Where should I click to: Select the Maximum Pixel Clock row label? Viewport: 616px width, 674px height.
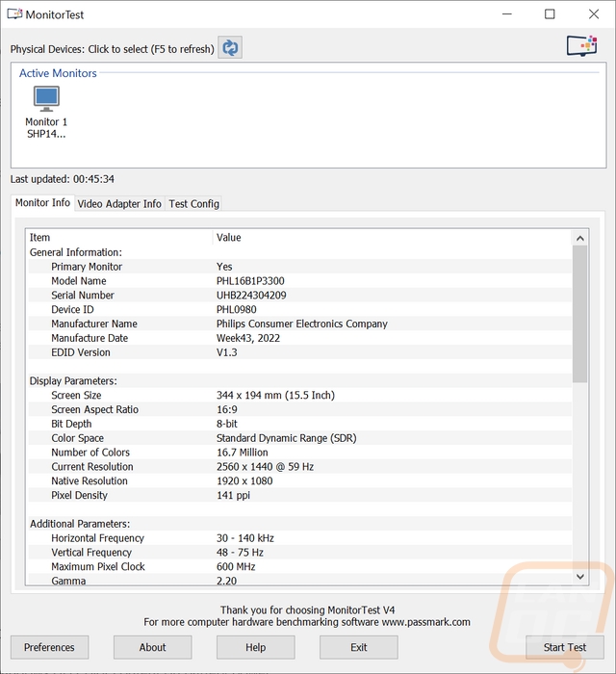98,566
